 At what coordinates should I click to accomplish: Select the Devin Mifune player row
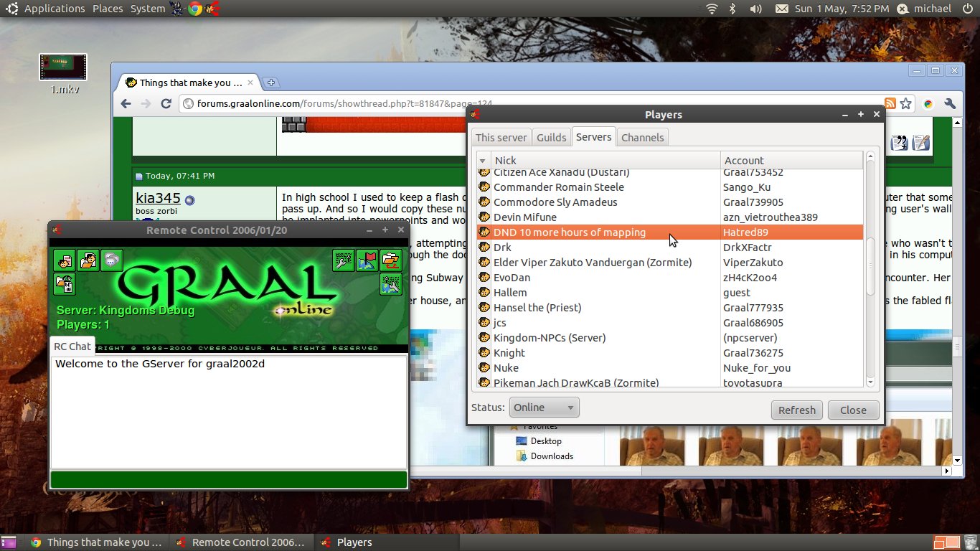click(x=670, y=217)
